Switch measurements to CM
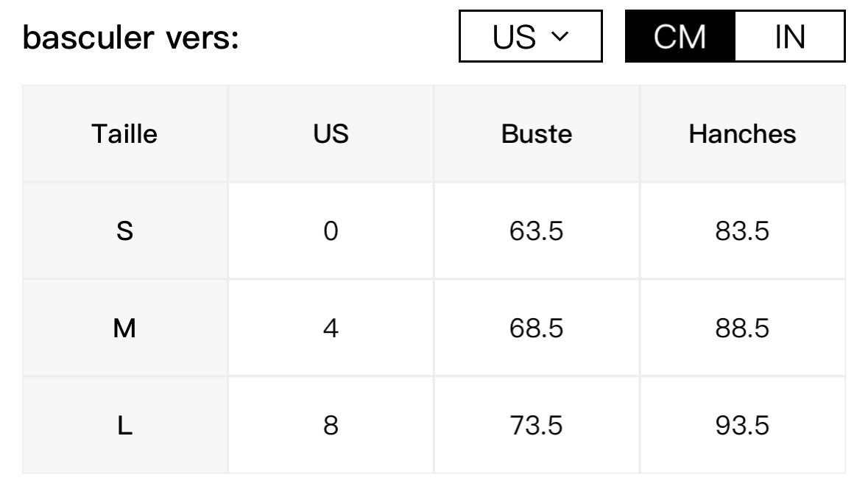868x503 pixels. (680, 36)
